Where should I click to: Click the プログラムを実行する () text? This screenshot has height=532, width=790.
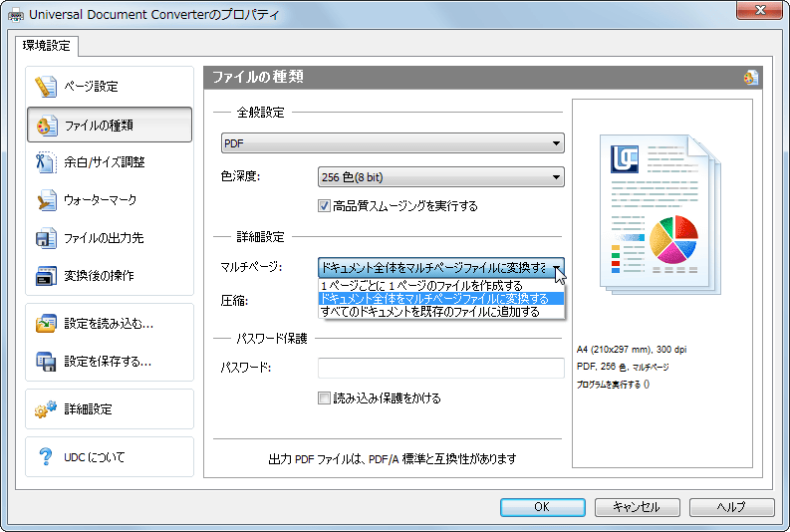(613, 385)
